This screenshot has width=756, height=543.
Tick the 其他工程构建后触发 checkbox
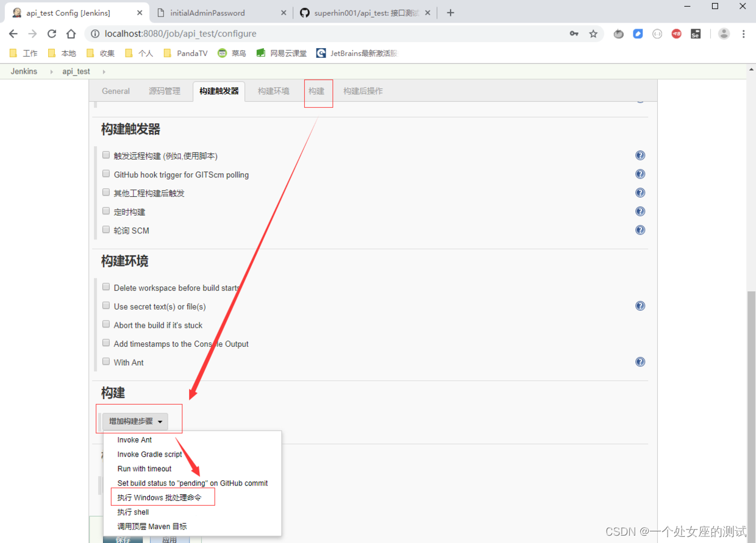tap(106, 193)
